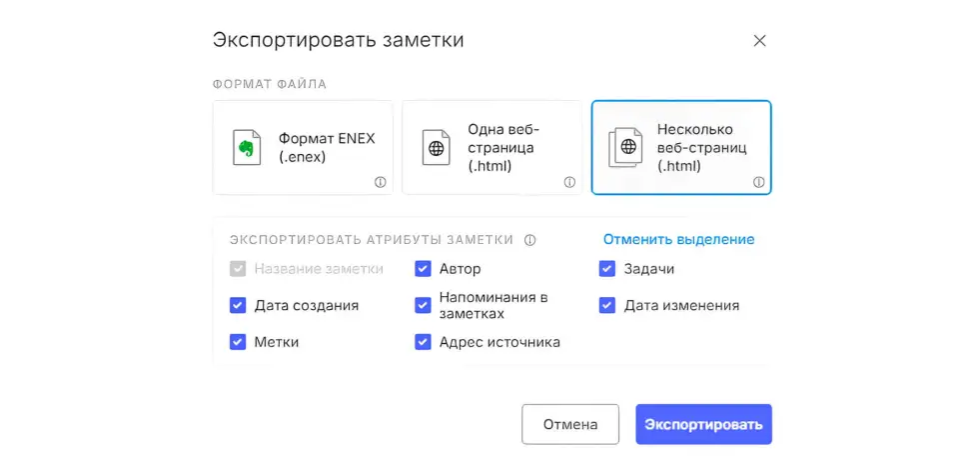The width and height of the screenshot is (980, 463).
Task: Open info tooltip on the Несколько веб-страниц card
Action: click(x=758, y=182)
